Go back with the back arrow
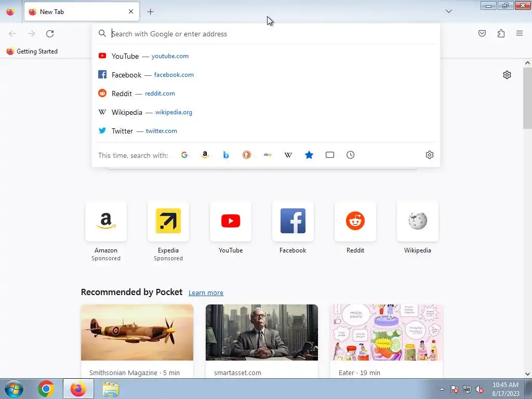This screenshot has height=399, width=532. [x=12, y=34]
